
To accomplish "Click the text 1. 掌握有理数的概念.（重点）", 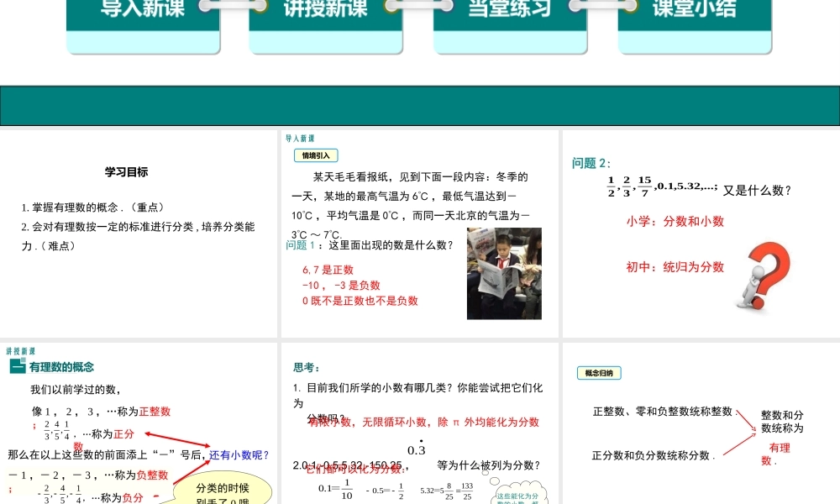I will click(x=92, y=207).
